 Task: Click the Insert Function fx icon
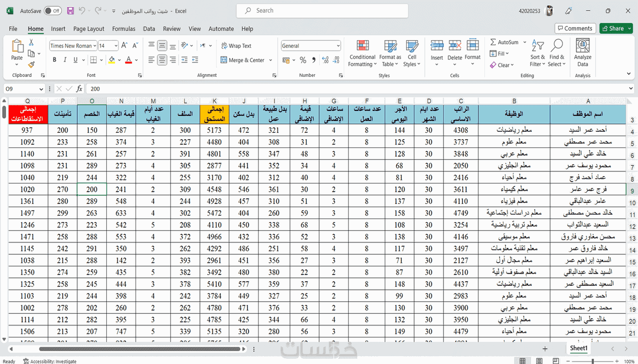pos(79,89)
